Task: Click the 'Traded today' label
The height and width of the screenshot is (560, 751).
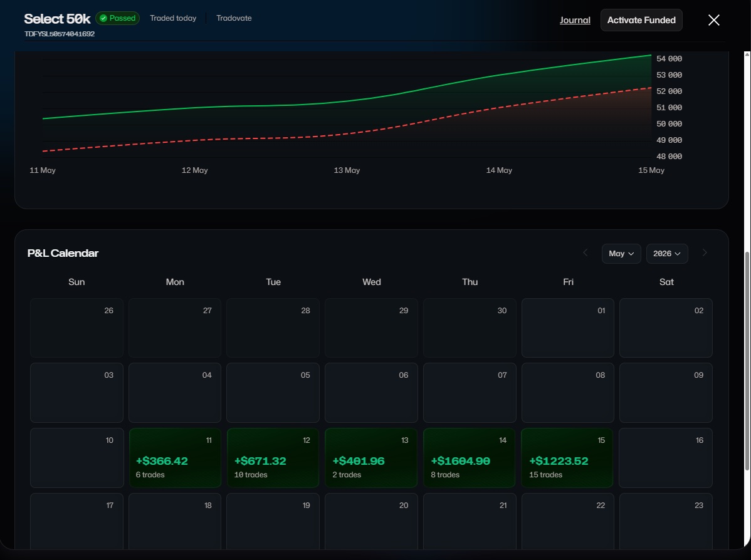Action: [173, 18]
